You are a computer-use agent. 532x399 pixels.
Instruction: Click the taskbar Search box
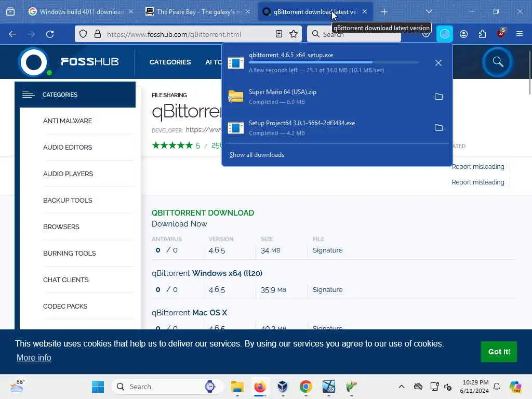168,387
